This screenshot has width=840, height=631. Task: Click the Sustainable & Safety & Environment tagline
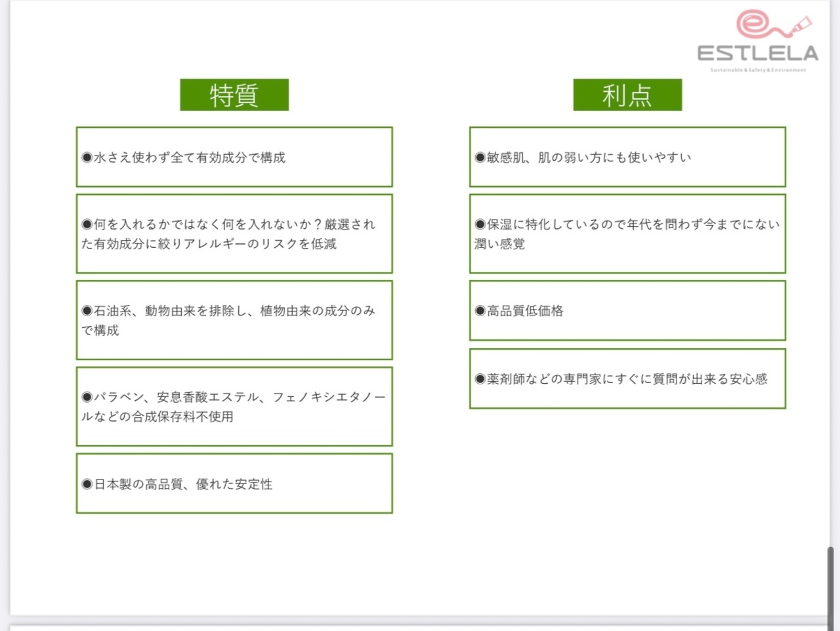point(758,70)
